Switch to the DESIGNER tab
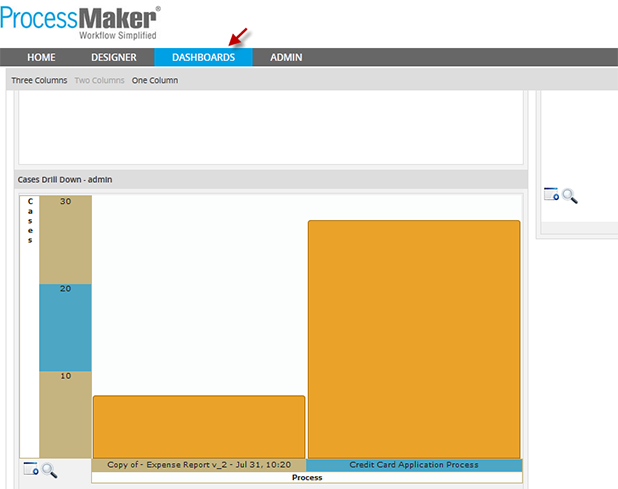 point(113,57)
